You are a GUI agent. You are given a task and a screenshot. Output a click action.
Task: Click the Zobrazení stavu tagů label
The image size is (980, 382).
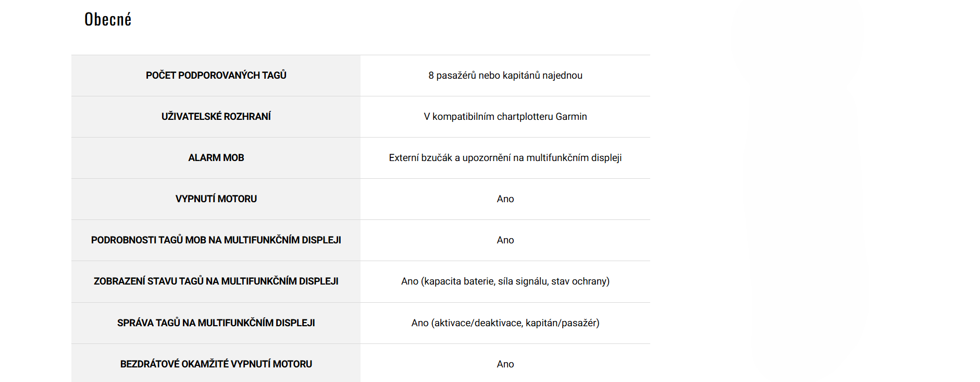pos(216,281)
